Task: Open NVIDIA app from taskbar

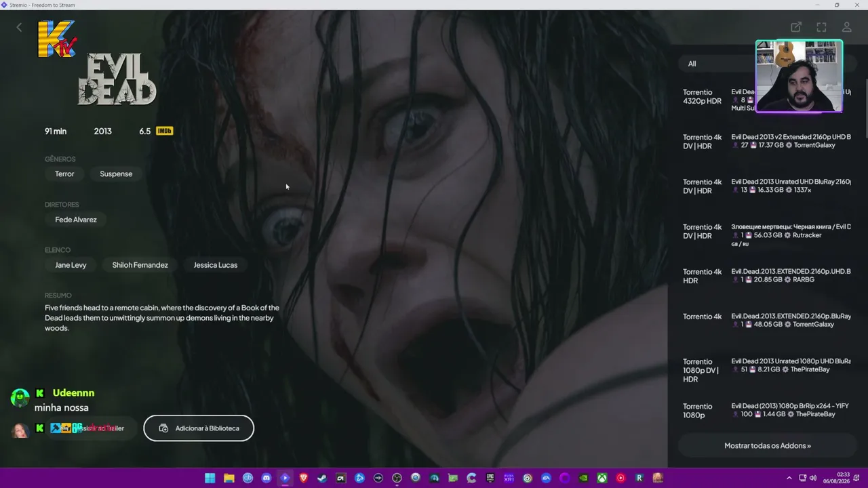Action: click(583, 478)
